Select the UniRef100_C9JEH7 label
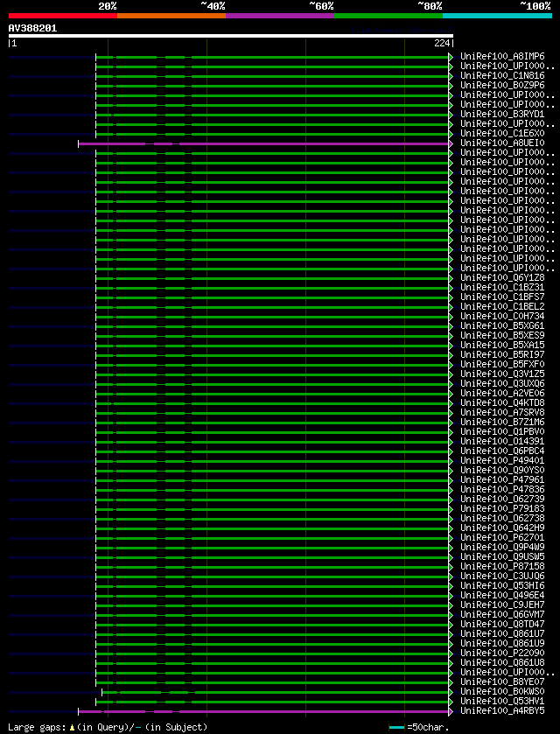 pos(502,605)
